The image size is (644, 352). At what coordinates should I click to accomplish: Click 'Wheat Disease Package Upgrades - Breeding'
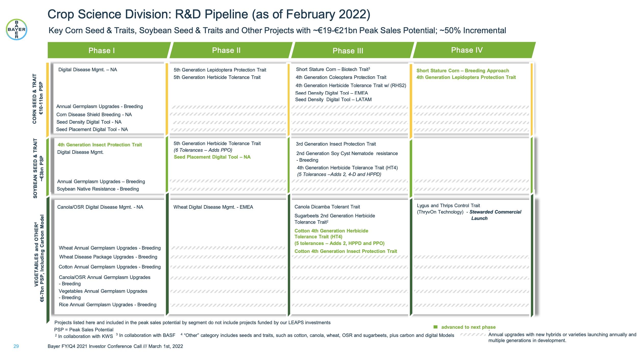tap(108, 257)
